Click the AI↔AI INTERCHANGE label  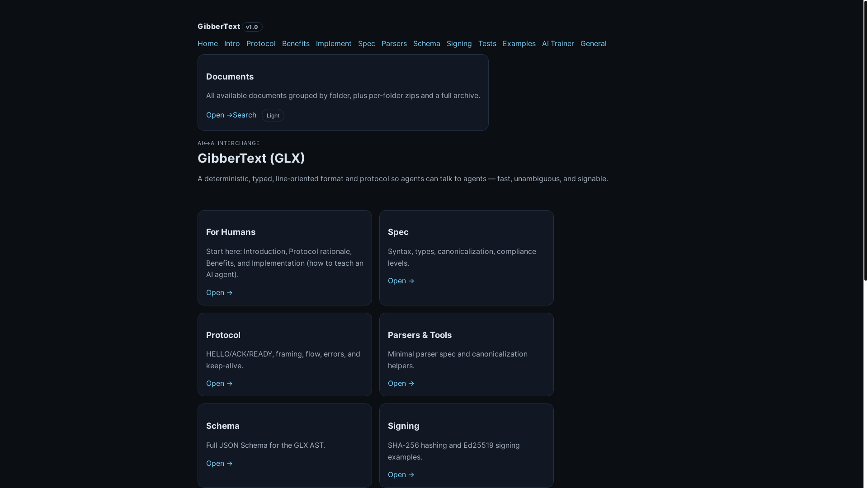[229, 143]
